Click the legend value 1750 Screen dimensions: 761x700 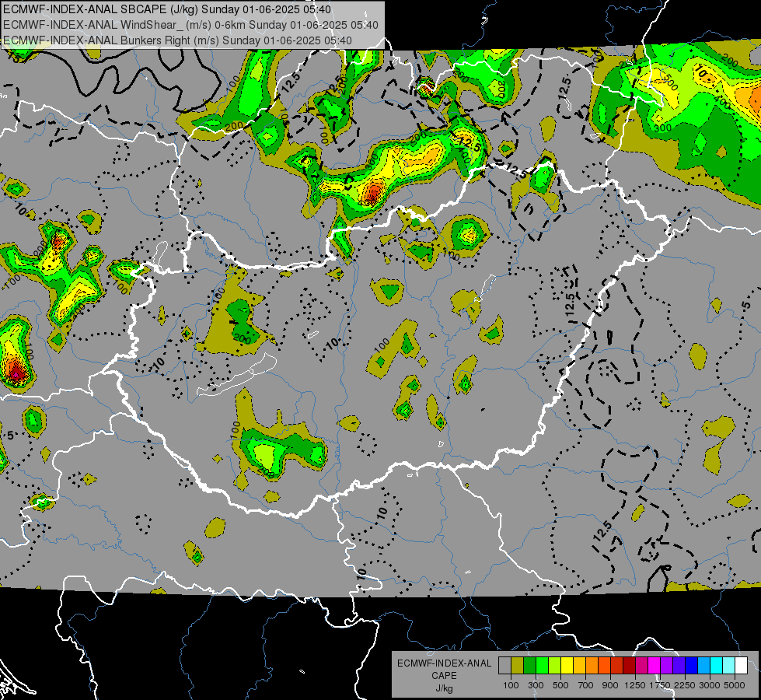(660, 685)
